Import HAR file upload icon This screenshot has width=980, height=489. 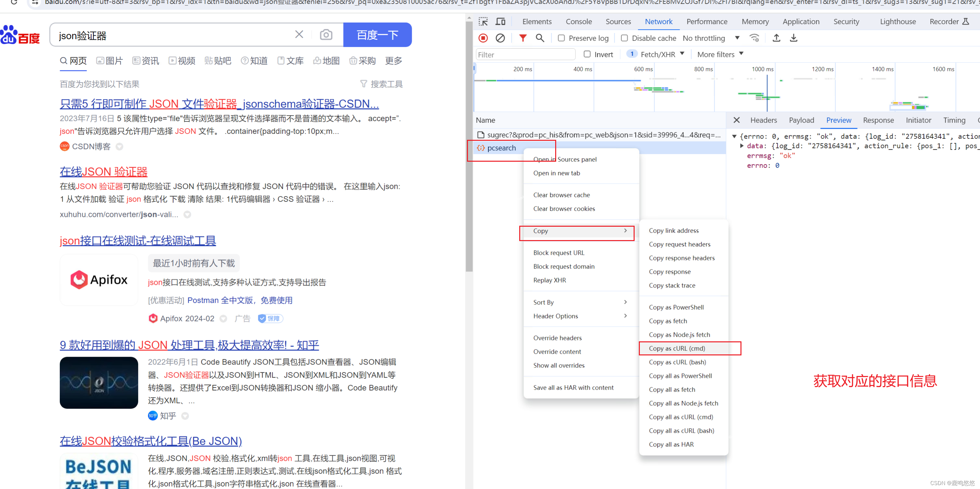tap(776, 38)
